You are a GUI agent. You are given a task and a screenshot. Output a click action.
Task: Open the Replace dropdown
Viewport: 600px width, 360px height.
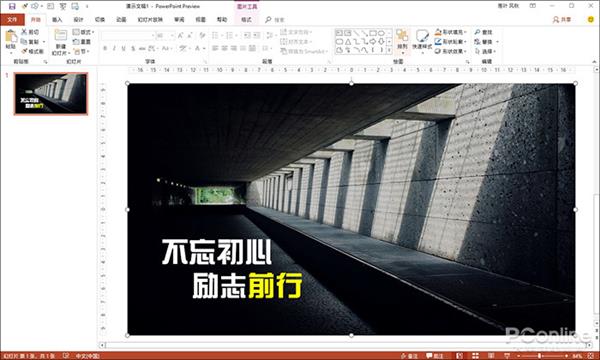486,42
